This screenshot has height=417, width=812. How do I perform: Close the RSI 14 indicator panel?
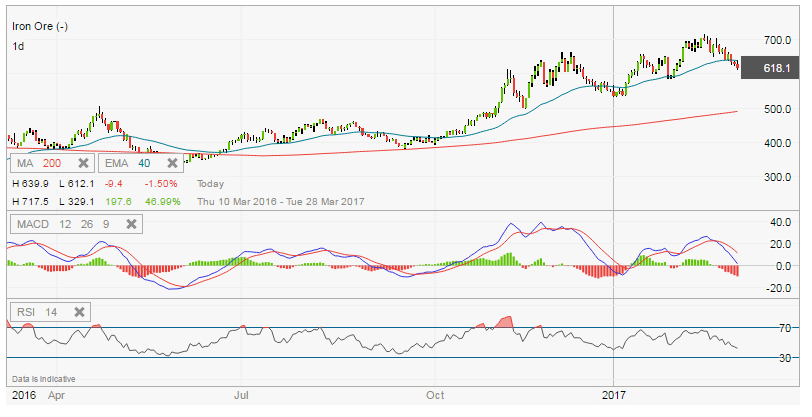(79, 312)
